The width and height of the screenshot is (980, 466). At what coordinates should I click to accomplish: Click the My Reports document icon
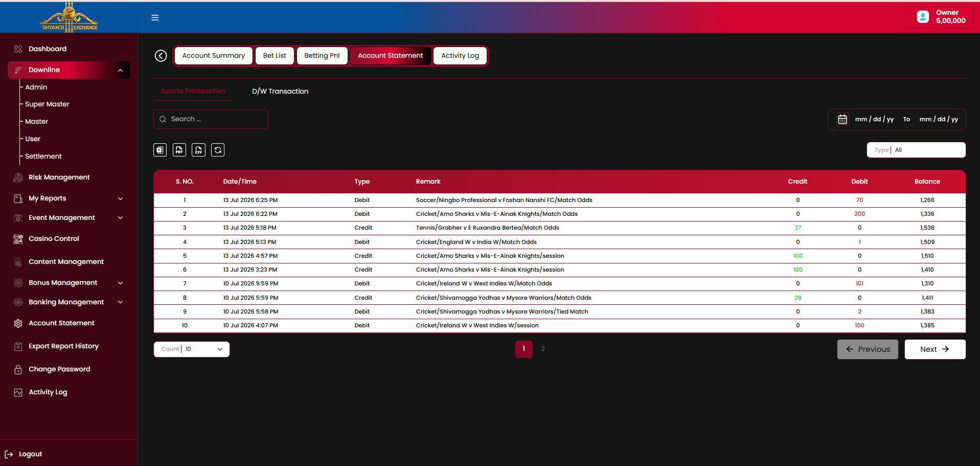pos(18,198)
